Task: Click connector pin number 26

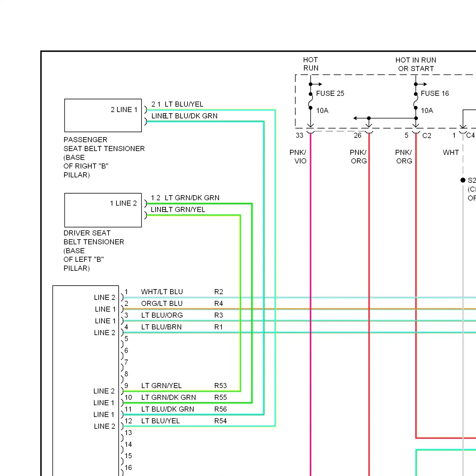Action: (x=358, y=135)
